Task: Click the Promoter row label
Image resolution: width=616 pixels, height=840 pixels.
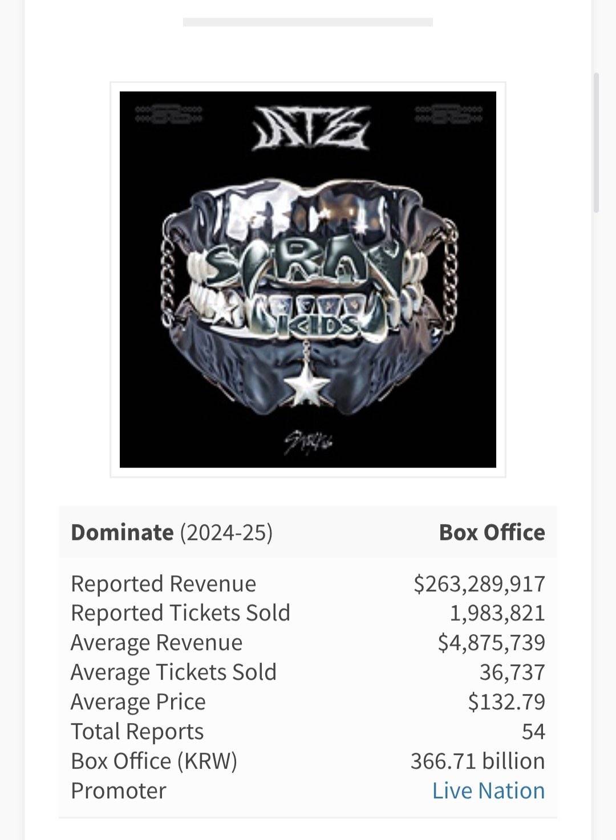Action: (x=118, y=791)
